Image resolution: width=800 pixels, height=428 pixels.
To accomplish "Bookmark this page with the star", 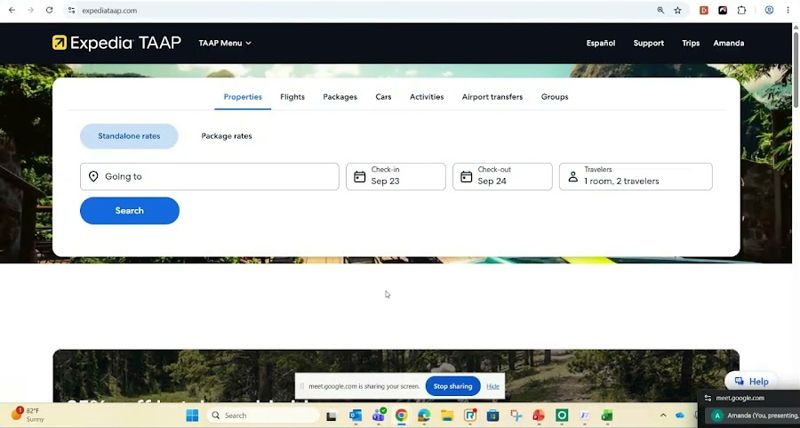I will pos(678,10).
